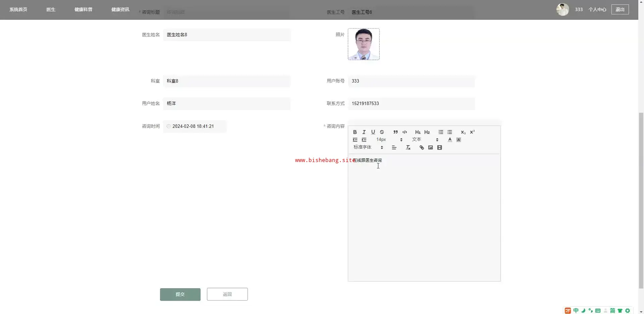644x314 pixels.
Task: Go to the 健康资讯 page
Action: [120, 9]
